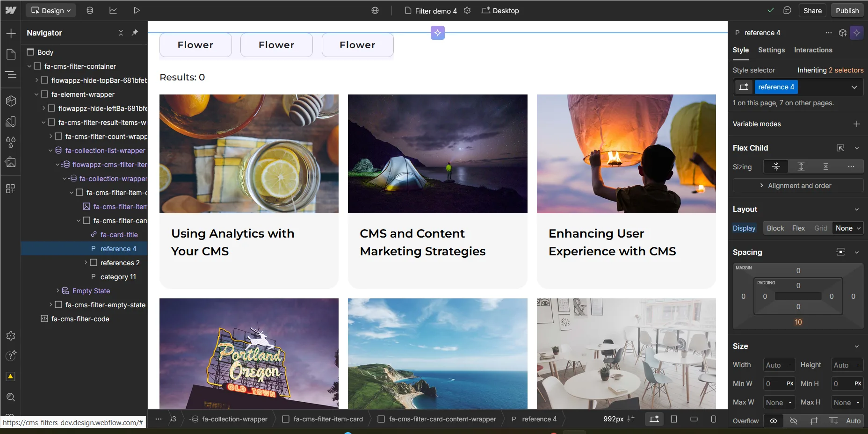Image resolution: width=868 pixels, height=434 pixels.
Task: Expand Alignment and order section
Action: click(x=798, y=186)
